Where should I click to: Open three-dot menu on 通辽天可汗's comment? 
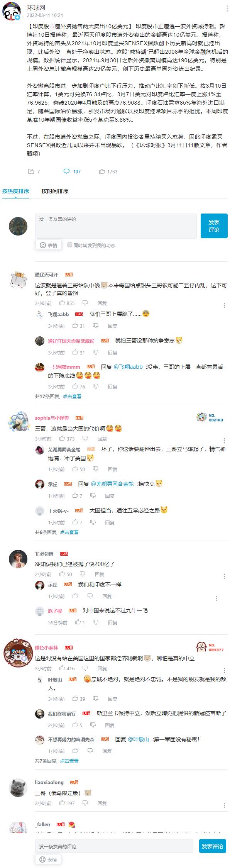pos(224,305)
